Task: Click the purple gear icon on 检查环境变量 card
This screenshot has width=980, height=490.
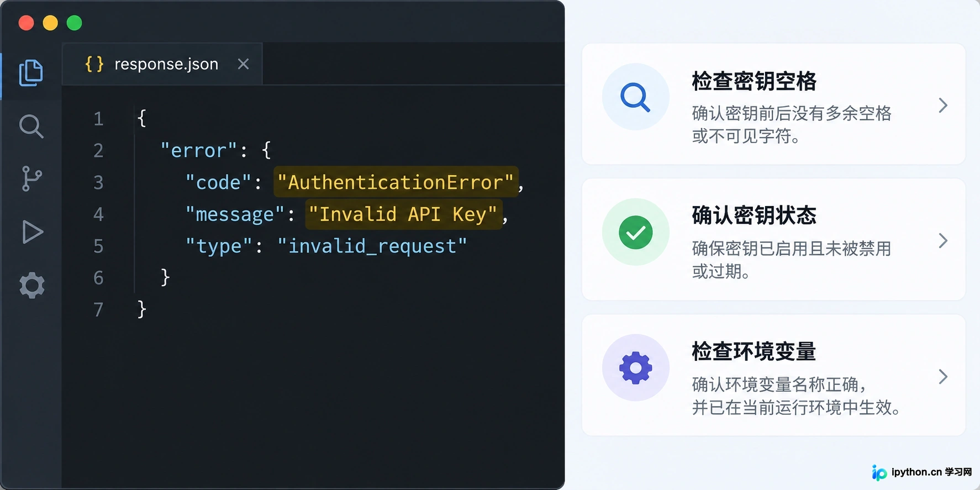Action: [x=635, y=368]
